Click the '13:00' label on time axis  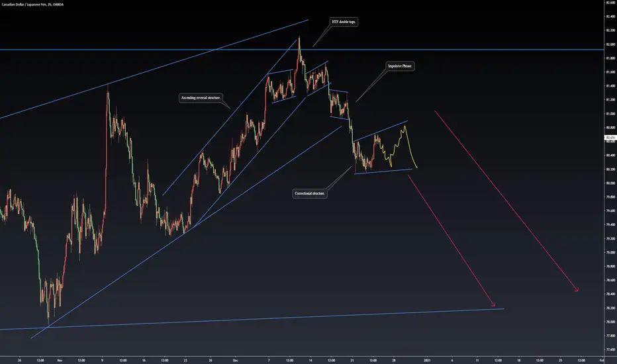40,360
